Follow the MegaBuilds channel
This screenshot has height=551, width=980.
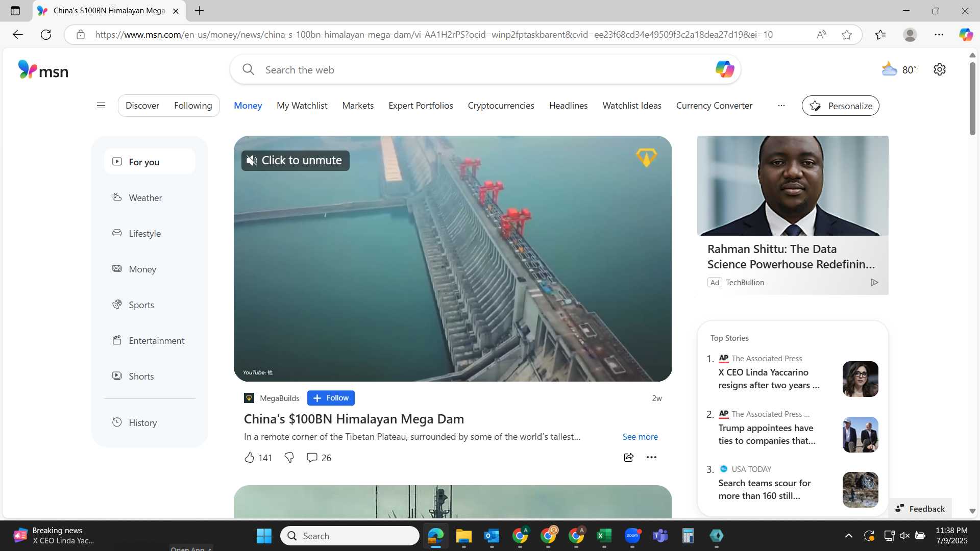[x=331, y=398]
